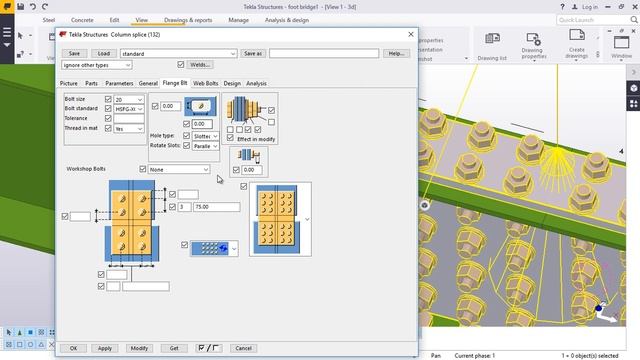Click the arrow selection switch in bottom toolbar
Viewport: 640px width, 360px height.
coord(9,333)
